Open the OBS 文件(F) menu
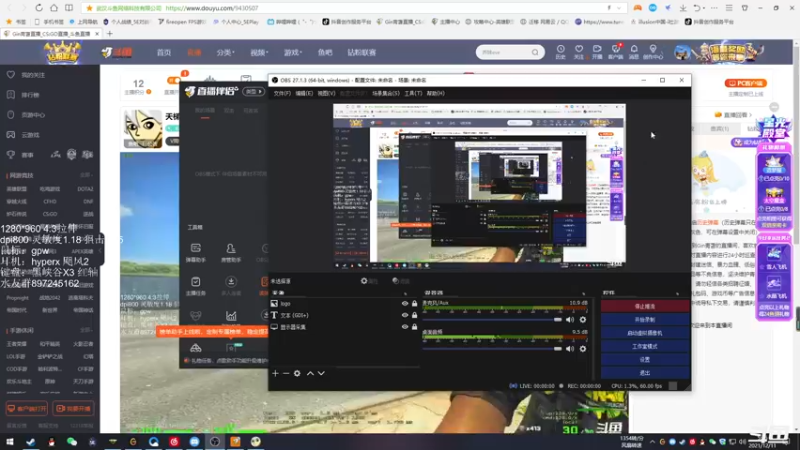 tap(282, 93)
